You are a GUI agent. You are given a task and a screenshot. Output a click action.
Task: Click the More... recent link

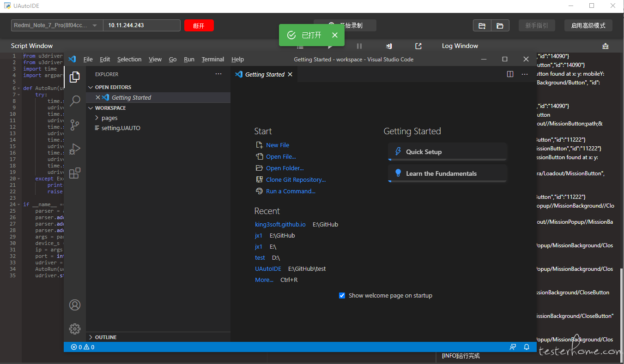point(264,280)
